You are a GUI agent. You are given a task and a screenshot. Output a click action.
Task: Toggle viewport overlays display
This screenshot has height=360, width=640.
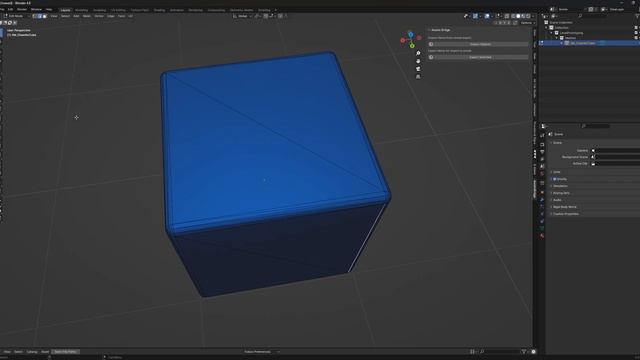(x=487, y=16)
